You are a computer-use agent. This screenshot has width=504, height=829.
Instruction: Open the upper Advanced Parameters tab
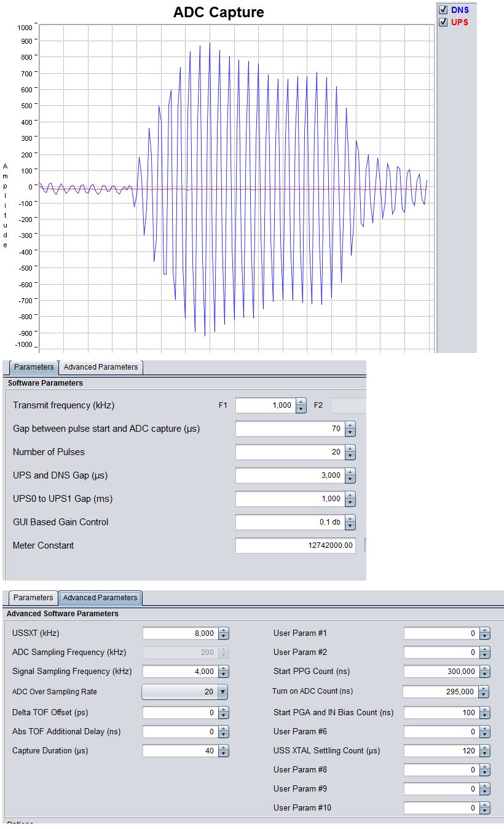[x=101, y=367]
